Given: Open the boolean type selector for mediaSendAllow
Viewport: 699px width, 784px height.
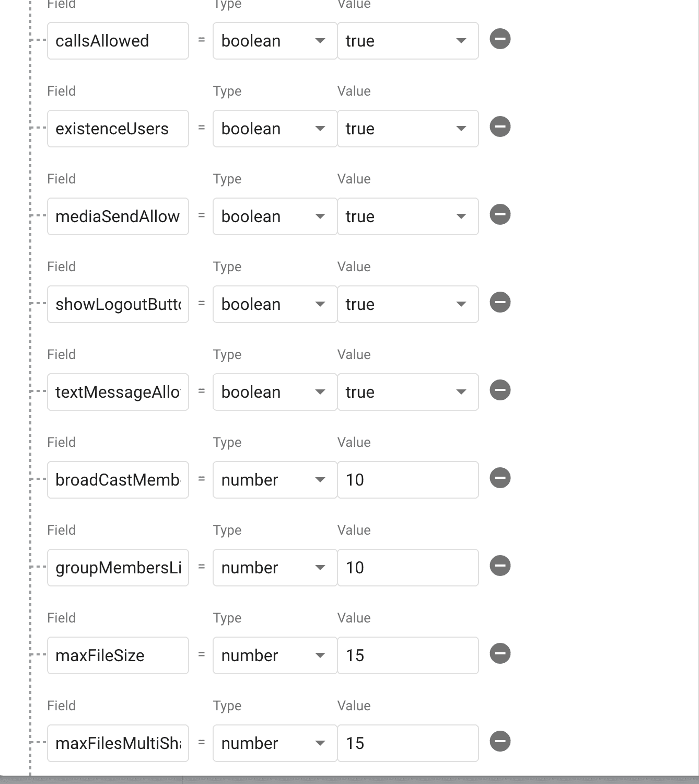Looking at the screenshot, I should point(320,216).
